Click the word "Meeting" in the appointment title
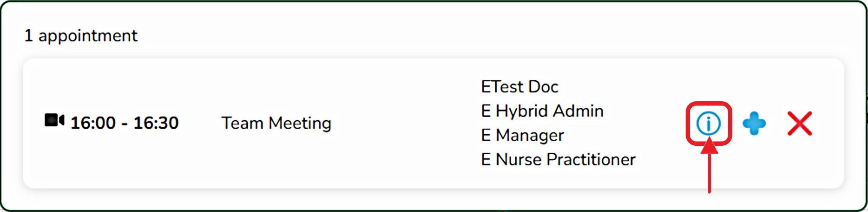Viewport: 868px width, 212px height. (x=300, y=123)
